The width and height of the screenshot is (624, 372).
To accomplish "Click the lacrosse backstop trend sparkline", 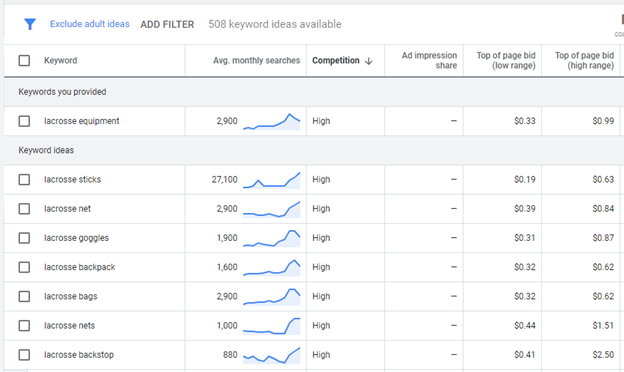I will (x=272, y=355).
